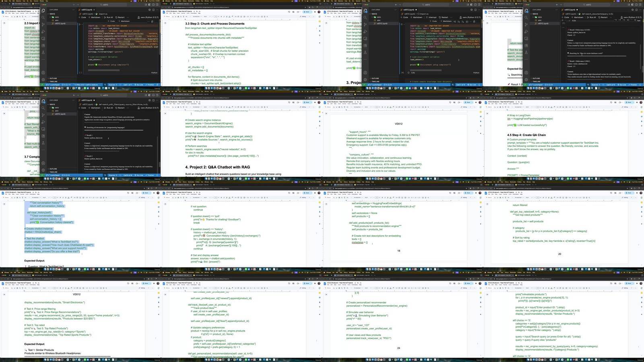Open version history icon in 'Create QA Chain' frame
The width and height of the screenshot is (644, 362).
(x=612, y=103)
